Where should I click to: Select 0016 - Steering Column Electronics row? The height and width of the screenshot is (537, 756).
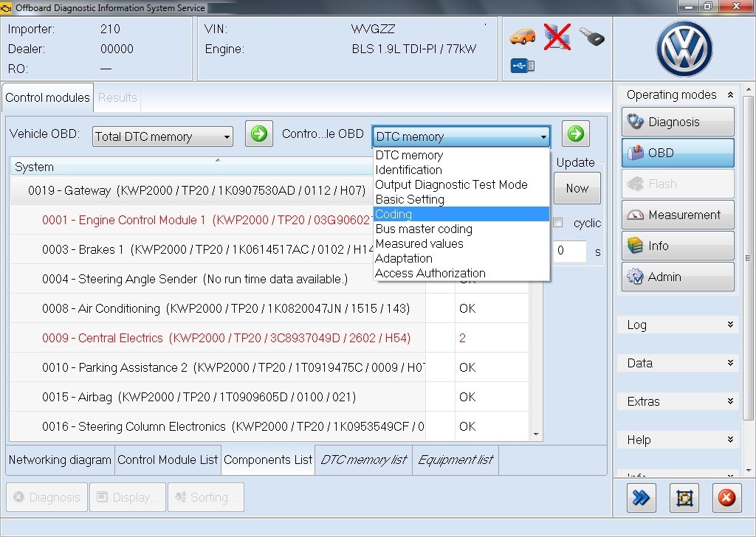pos(269,426)
